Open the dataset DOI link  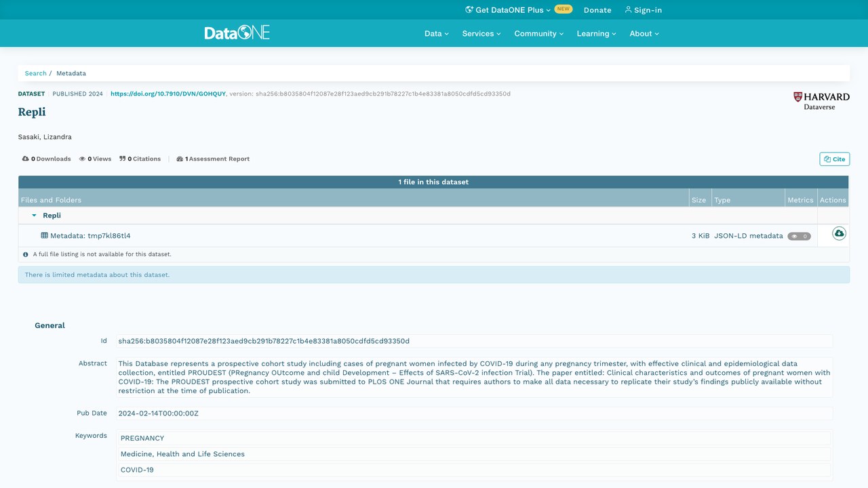(x=168, y=94)
